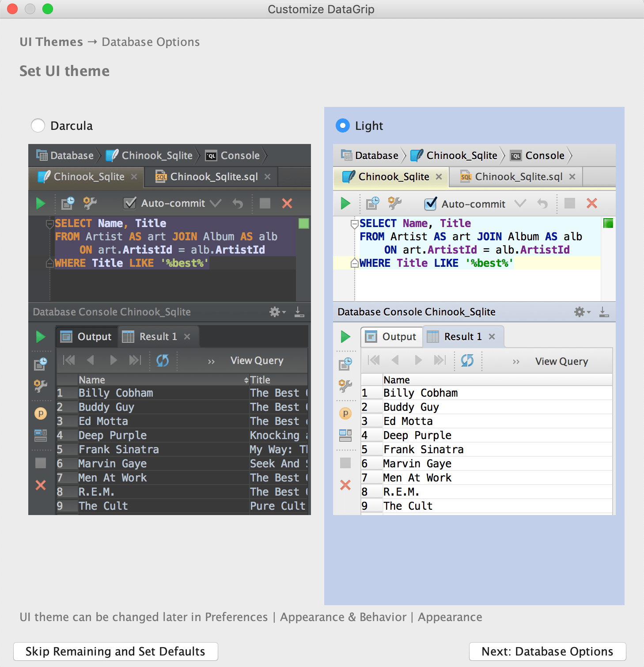This screenshot has width=644, height=667.
Task: Toggle Auto-commit checkbox in Darcula preview
Action: 130,203
